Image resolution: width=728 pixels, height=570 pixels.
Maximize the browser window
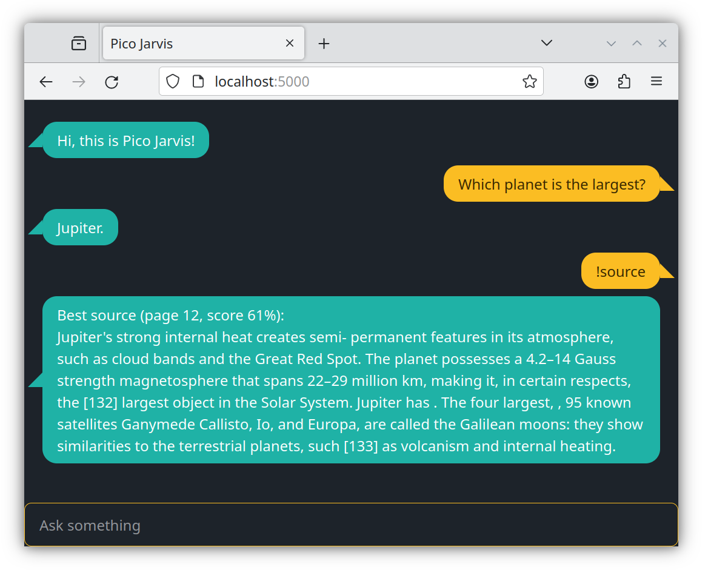[637, 43]
